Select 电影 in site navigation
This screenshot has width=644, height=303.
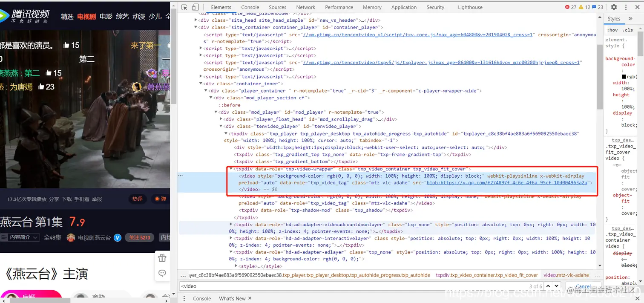[x=106, y=16]
